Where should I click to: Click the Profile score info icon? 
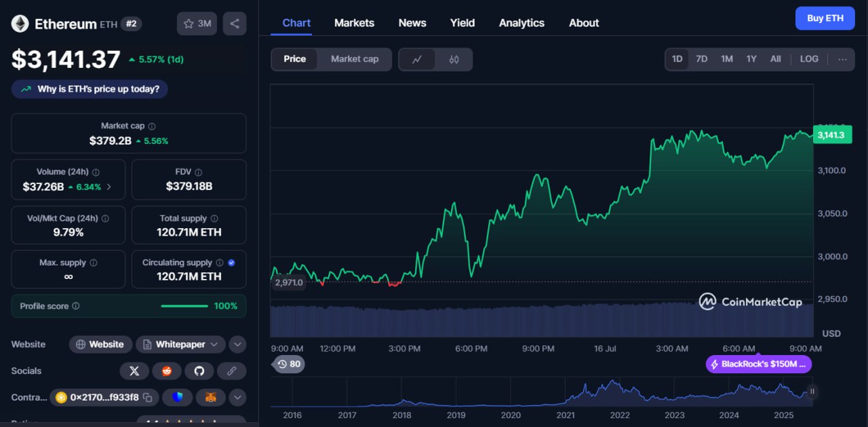pyautogui.click(x=76, y=306)
